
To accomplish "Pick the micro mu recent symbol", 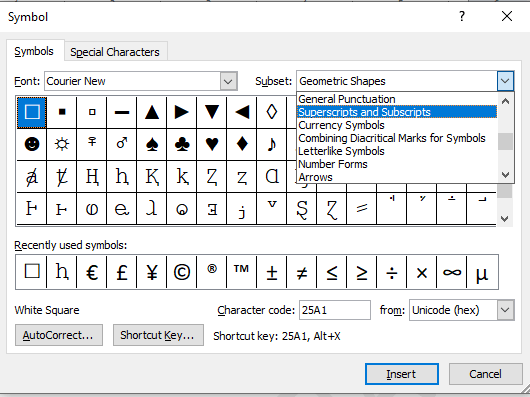I will (482, 272).
